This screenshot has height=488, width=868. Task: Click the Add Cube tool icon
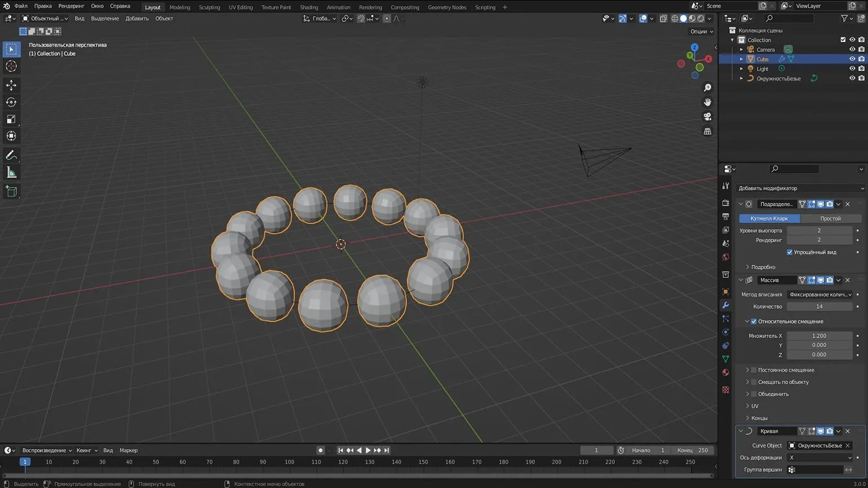[11, 192]
